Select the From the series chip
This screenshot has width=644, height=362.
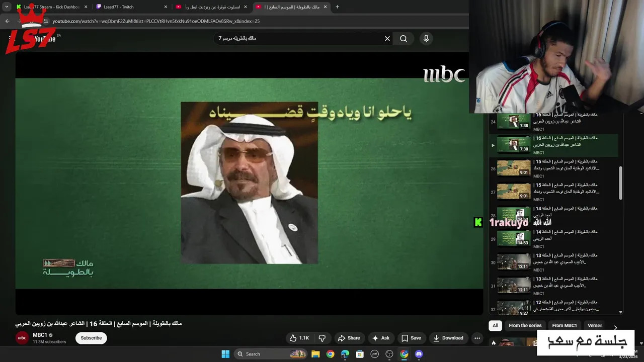(x=525, y=325)
